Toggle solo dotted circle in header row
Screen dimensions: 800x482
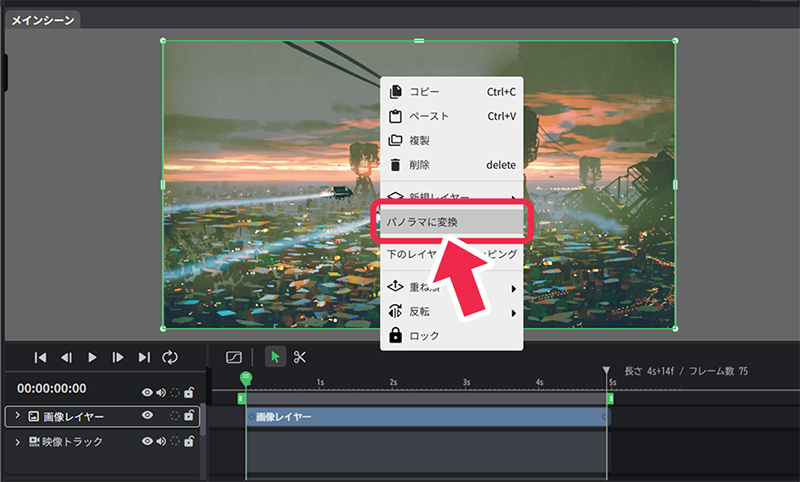point(175,392)
